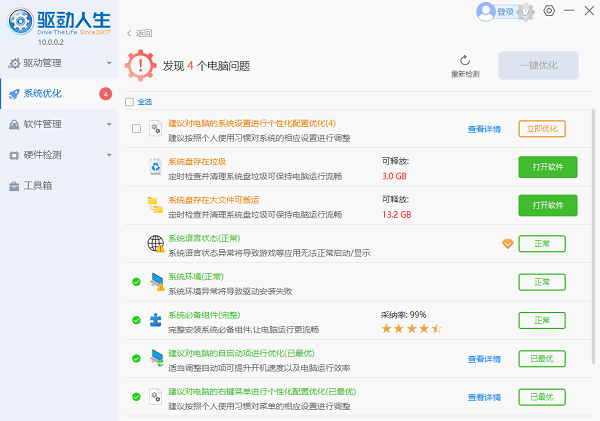Click the heading 发现 4 个电脑问题
The height and width of the screenshot is (421, 600).
[x=206, y=66]
